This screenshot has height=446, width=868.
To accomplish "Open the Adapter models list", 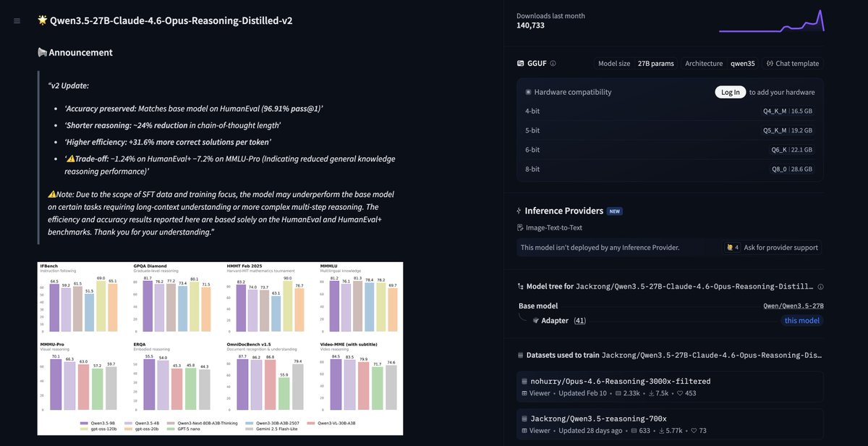I will click(555, 320).
